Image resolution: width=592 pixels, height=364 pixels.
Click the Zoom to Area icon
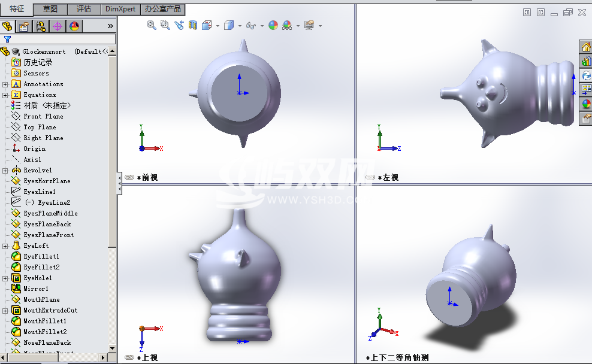[x=165, y=25]
